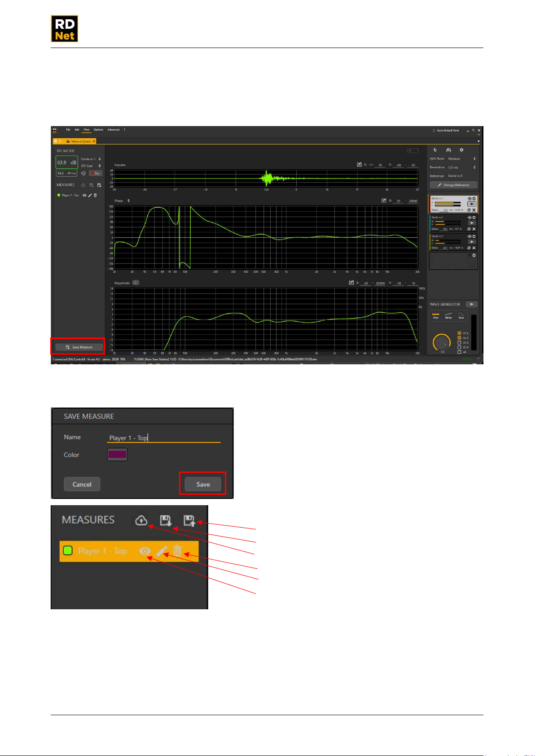The width and height of the screenshot is (535, 756).
Task: Edit Impulse graph axis via its pencil icon
Action: (359, 165)
